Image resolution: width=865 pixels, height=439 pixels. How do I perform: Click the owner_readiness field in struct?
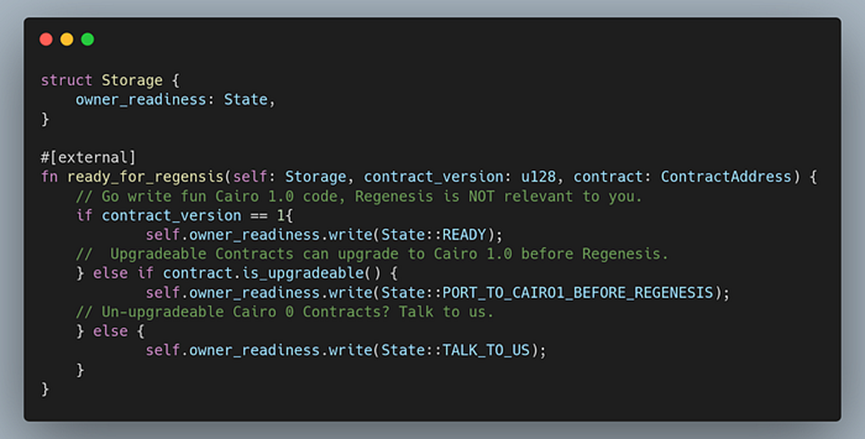click(141, 100)
